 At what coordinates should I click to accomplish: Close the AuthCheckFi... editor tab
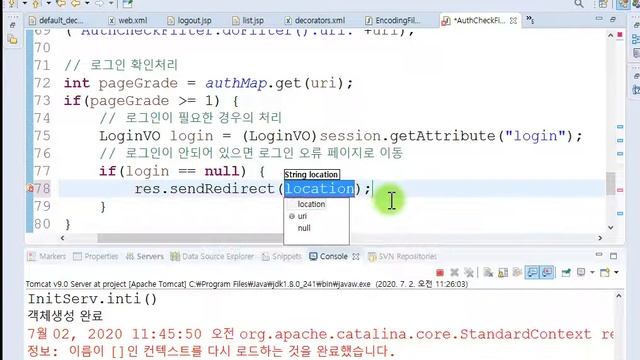click(513, 20)
